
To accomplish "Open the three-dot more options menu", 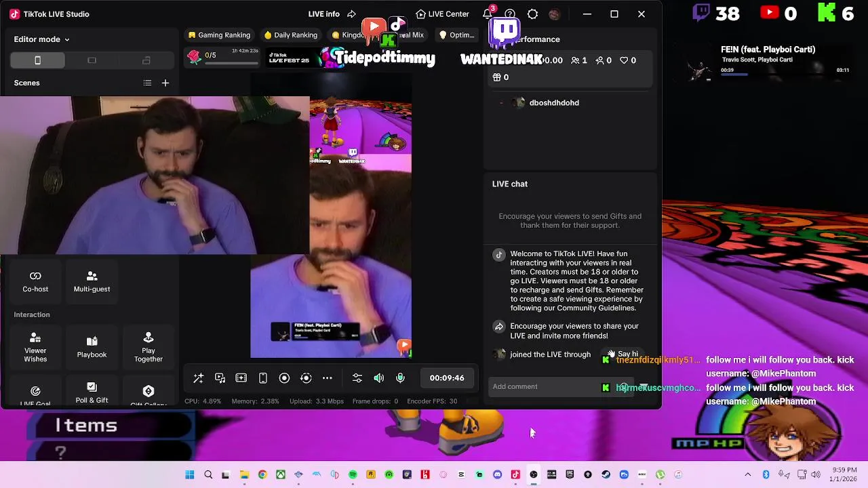I will point(328,378).
